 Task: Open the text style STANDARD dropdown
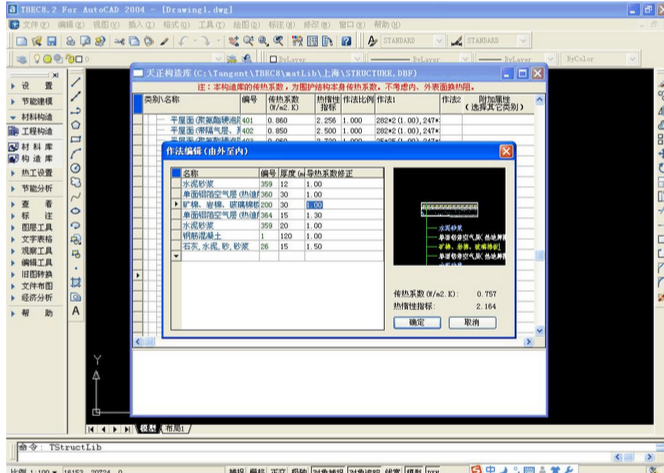[439, 41]
